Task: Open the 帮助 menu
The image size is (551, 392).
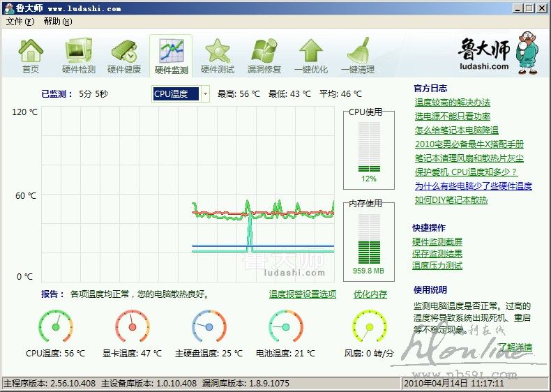Action: [57, 22]
